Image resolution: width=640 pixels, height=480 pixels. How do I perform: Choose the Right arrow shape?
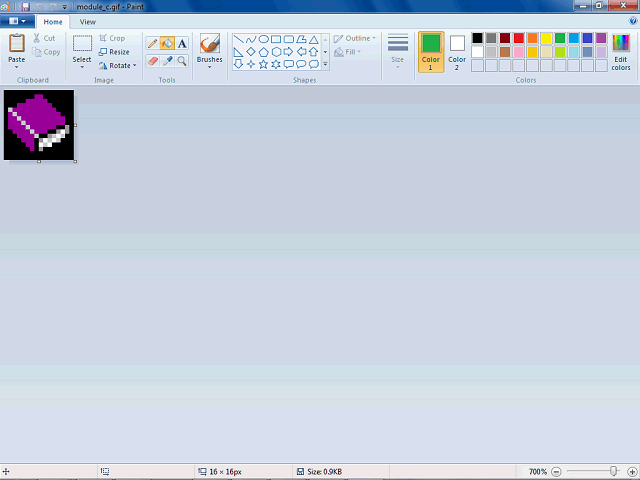[x=289, y=52]
